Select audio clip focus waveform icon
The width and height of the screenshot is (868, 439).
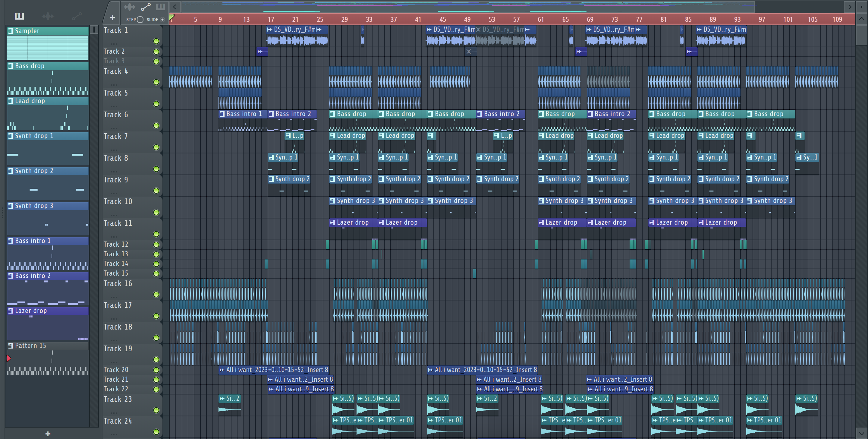coord(129,7)
